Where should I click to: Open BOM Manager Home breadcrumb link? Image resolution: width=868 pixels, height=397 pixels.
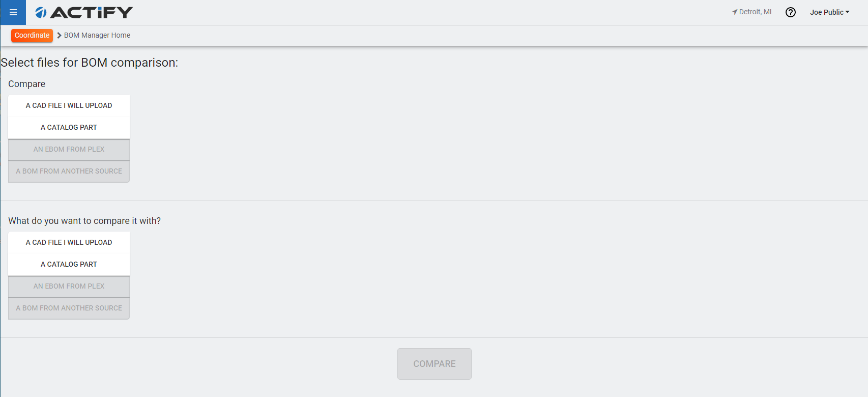click(97, 35)
